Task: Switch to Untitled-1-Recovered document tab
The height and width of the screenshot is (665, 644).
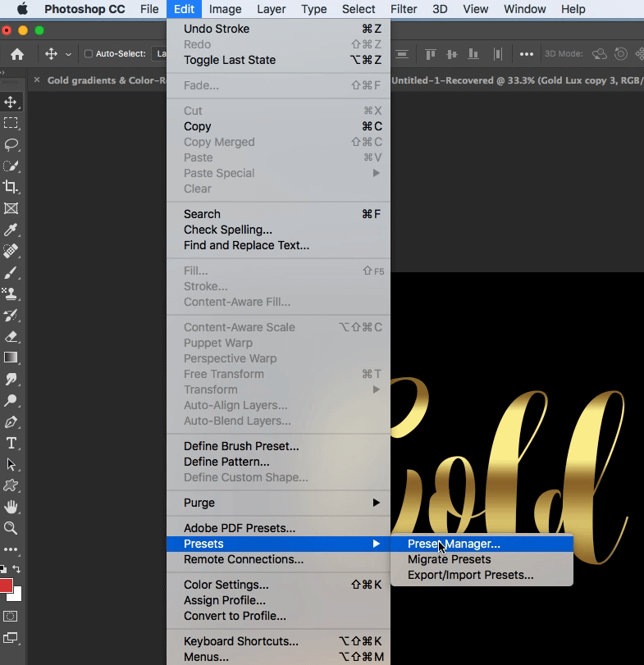Action: [517, 80]
